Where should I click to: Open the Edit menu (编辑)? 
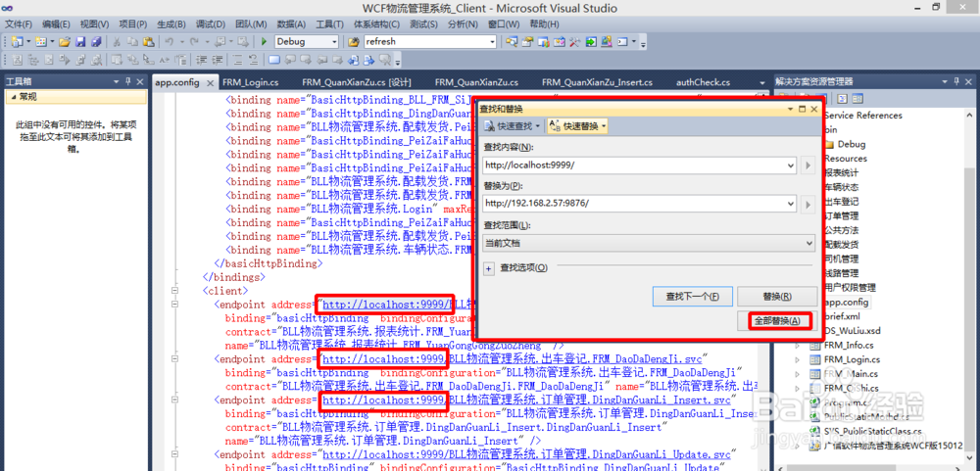[x=56, y=24]
